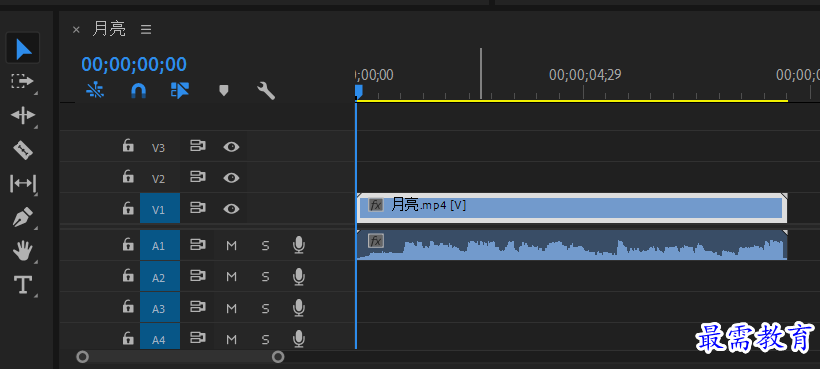820x369 pixels.
Task: Target the V2 track label
Action: pos(158,179)
